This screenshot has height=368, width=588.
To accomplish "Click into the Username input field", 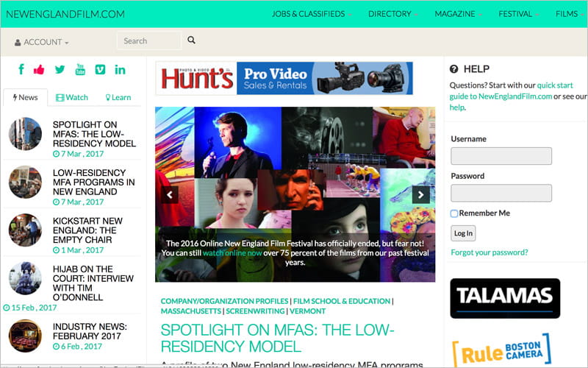I will 501,156.
